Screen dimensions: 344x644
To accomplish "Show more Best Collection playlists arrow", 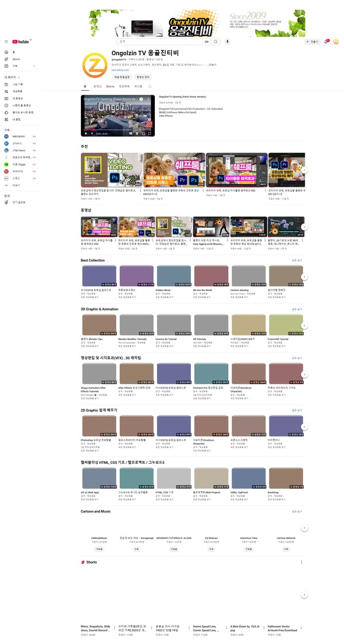I will (x=304, y=277).
